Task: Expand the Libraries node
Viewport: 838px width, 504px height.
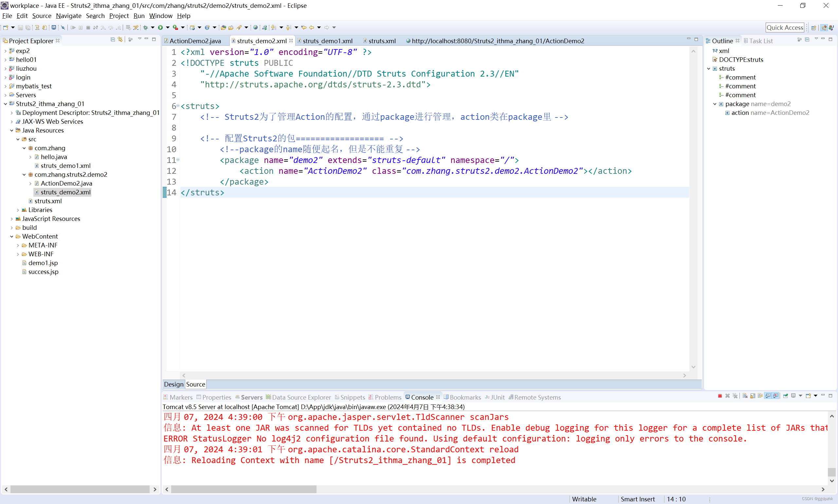Action: (18, 210)
